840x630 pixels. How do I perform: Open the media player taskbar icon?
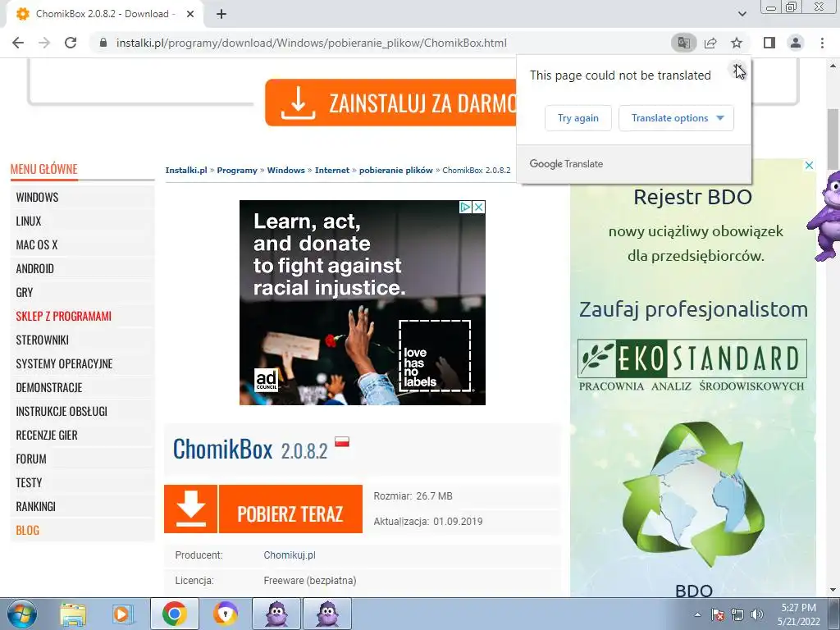point(123,614)
